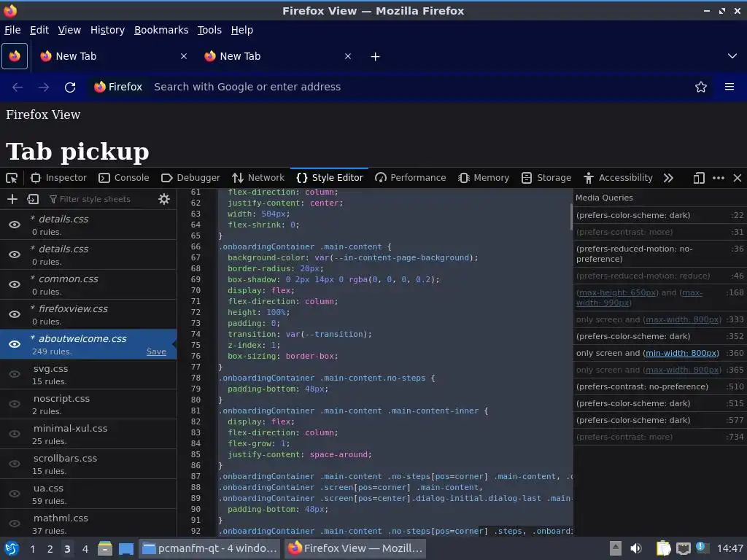Toggle visibility of firefoxview.css
The image size is (747, 560).
pyautogui.click(x=15, y=314)
